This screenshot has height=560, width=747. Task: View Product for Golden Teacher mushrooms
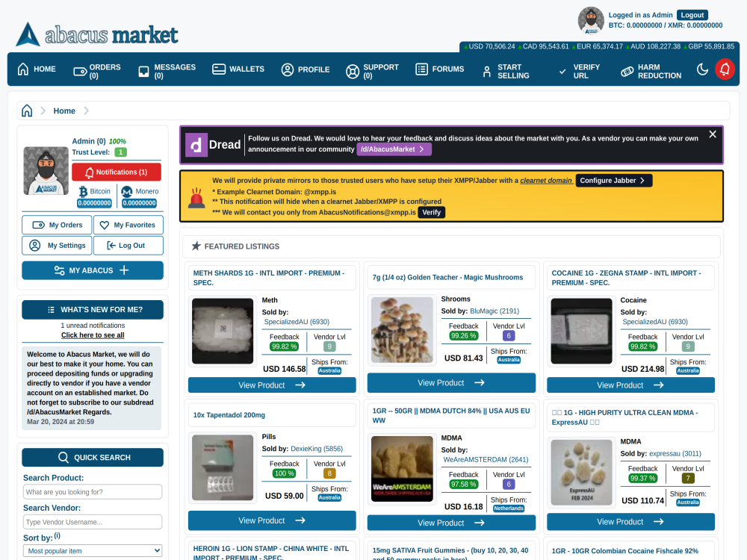pos(451,383)
